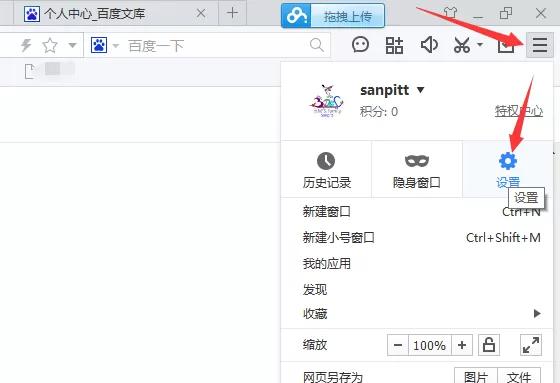Click the skin shirt icon in title bar
Viewport: 560px width, 383px height.
tap(450, 13)
